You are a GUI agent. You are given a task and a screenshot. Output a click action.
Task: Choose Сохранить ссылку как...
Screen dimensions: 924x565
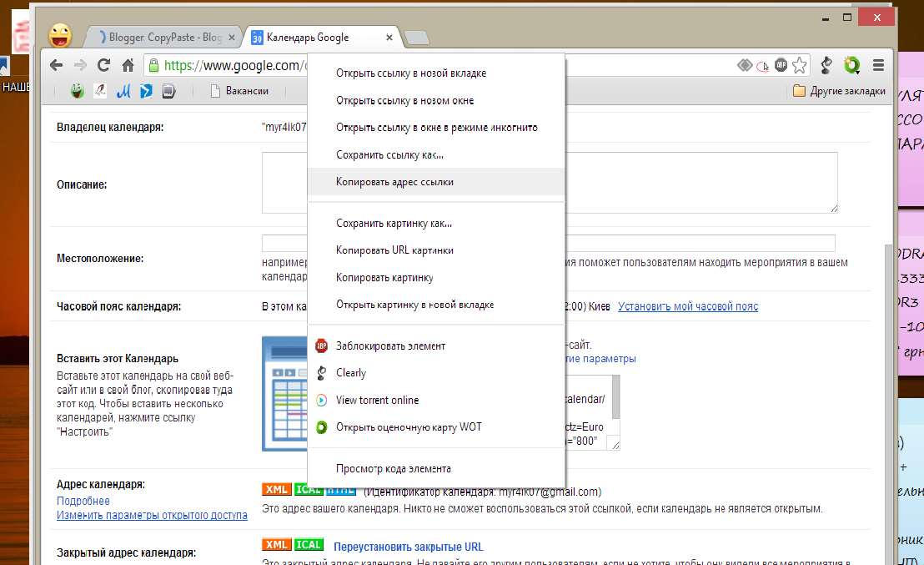[x=436, y=154]
